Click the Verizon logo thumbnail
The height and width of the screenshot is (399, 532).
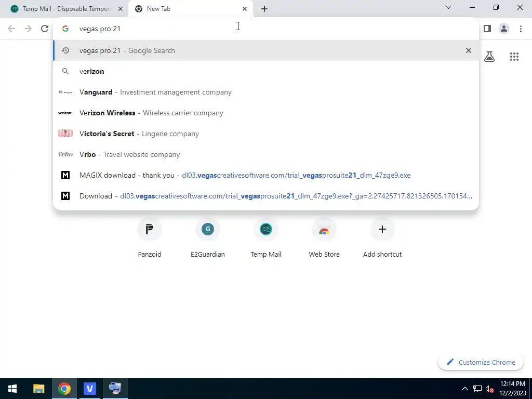coord(65,113)
